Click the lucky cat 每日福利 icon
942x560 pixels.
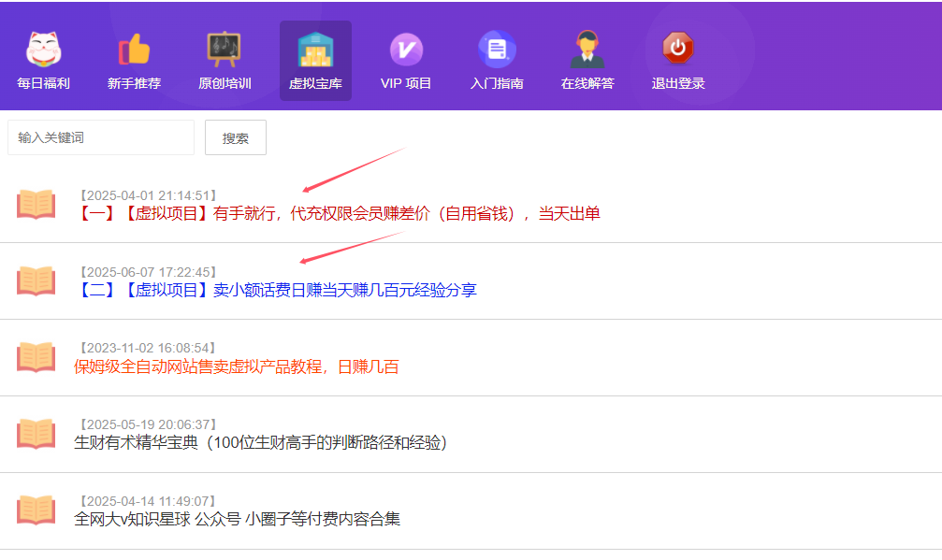pyautogui.click(x=43, y=49)
